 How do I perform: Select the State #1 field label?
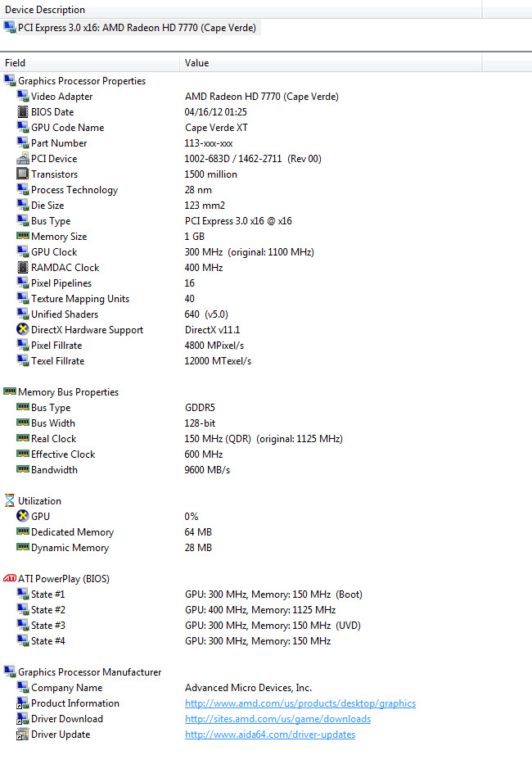click(x=47, y=594)
